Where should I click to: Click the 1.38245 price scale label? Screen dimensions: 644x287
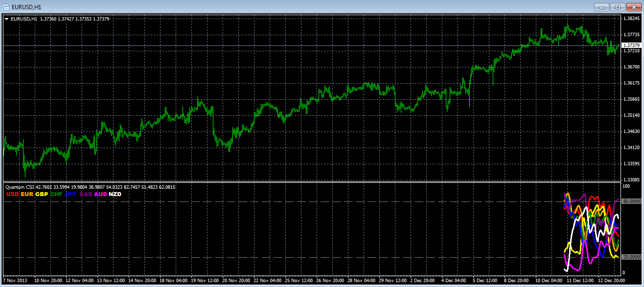tap(631, 19)
